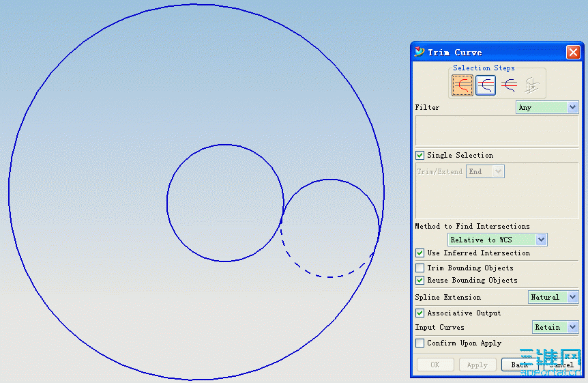Click the Apply button

[x=477, y=365]
